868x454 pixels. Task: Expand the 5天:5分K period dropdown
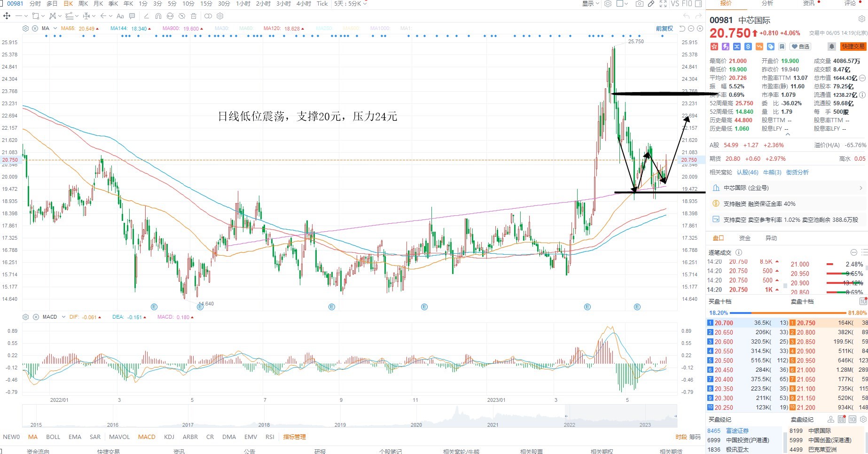coord(351,4)
